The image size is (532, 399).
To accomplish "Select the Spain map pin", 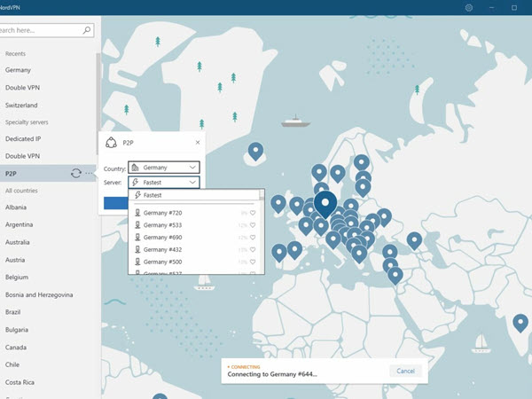I will point(294,250).
